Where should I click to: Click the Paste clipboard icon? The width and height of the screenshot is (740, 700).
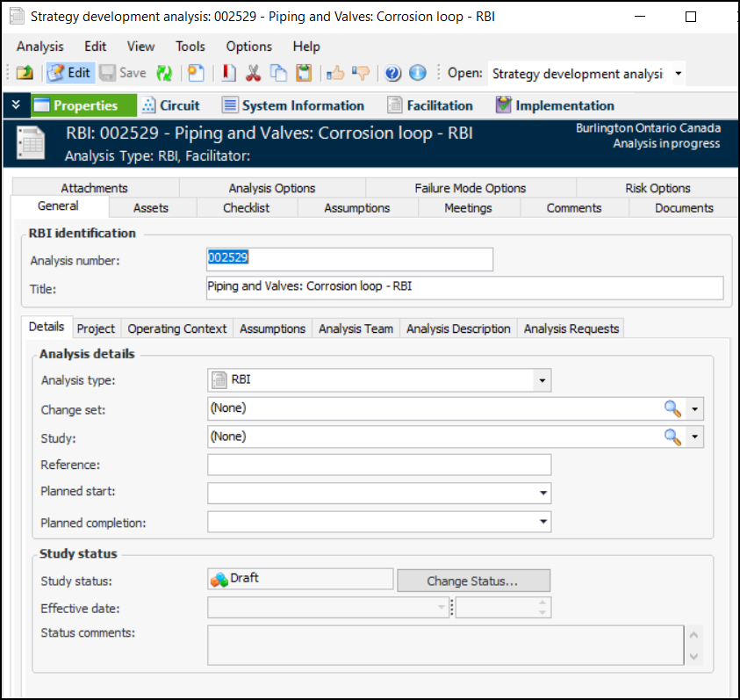pyautogui.click(x=303, y=74)
